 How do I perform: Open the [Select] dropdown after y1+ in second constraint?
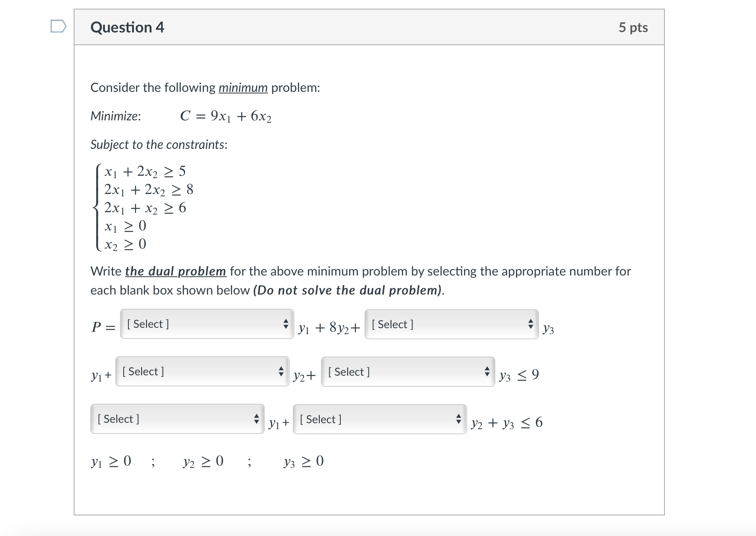click(x=201, y=372)
